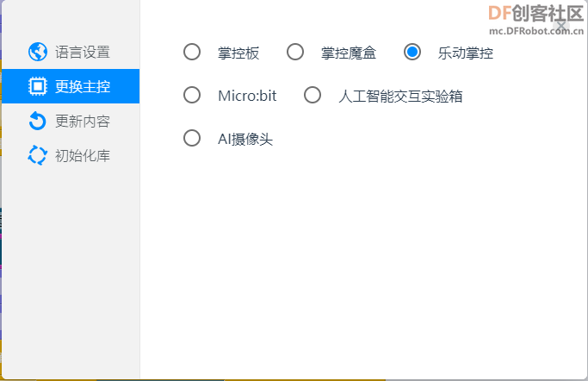The height and width of the screenshot is (381, 588).
Task: Click the AI摄像头 text label
Action: coord(245,140)
